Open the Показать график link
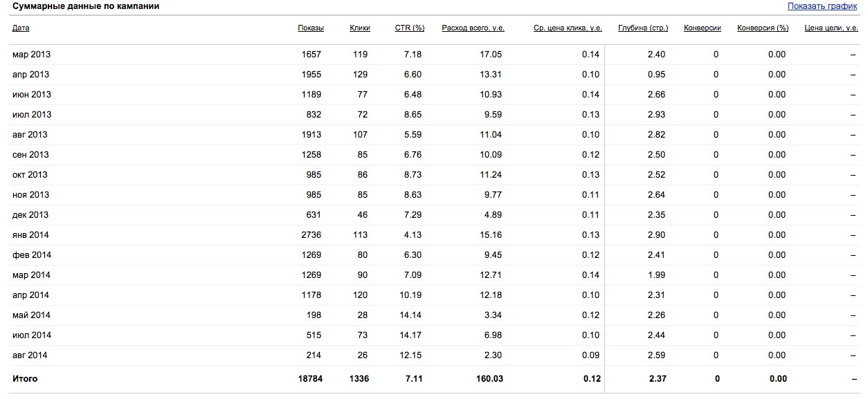The image size is (868, 399). click(x=822, y=6)
